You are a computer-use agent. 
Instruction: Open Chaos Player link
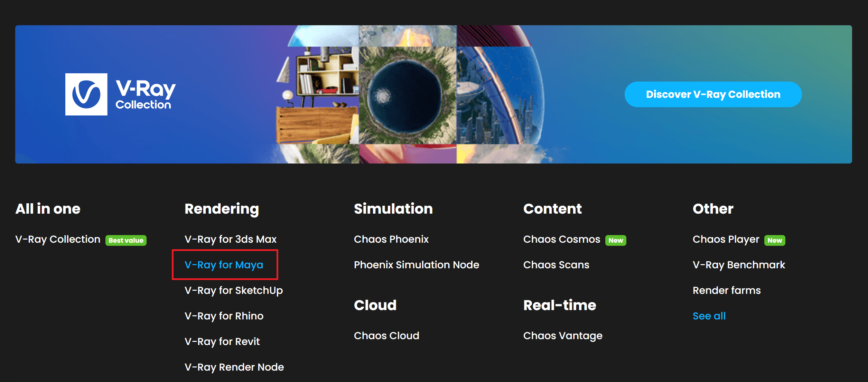click(726, 239)
